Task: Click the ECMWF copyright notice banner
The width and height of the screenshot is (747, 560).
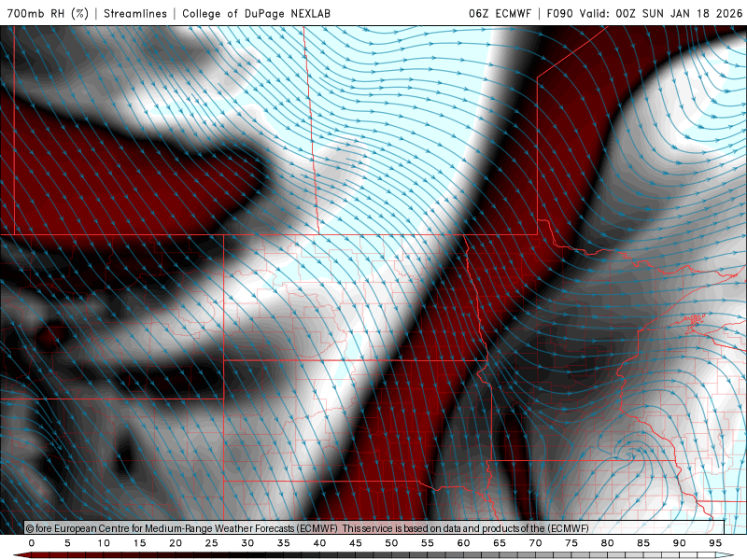Action: click(x=374, y=528)
